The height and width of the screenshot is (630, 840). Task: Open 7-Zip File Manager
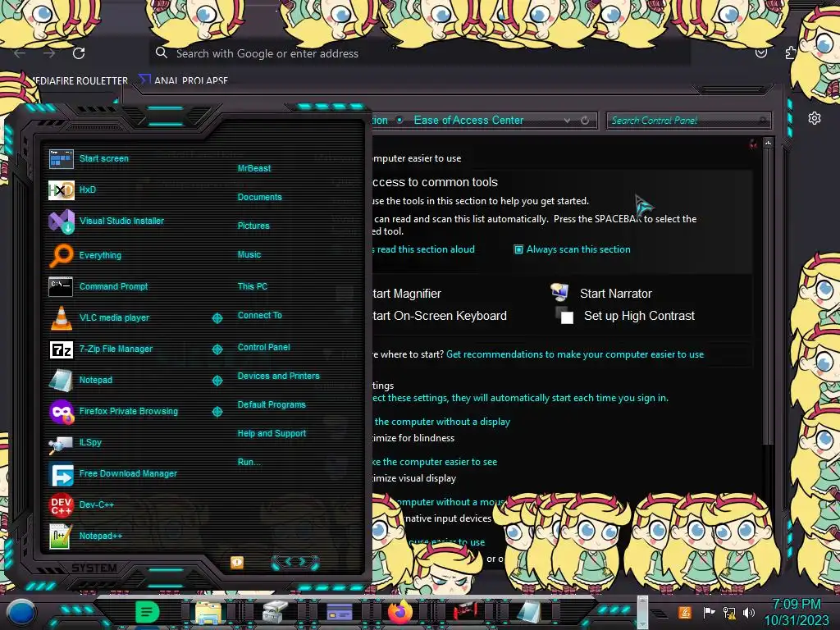pos(101,349)
